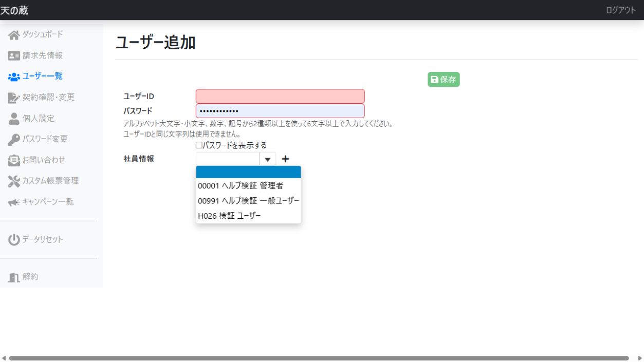644x362 pixels.
Task: Click the green 保存 button
Action: (x=444, y=80)
